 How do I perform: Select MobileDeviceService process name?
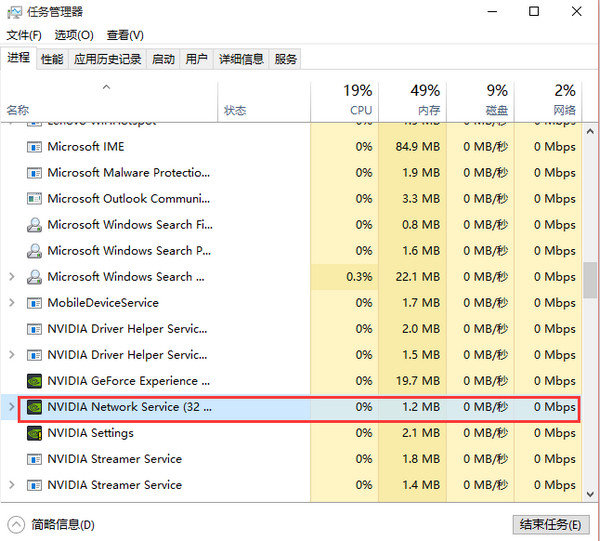[x=103, y=303]
